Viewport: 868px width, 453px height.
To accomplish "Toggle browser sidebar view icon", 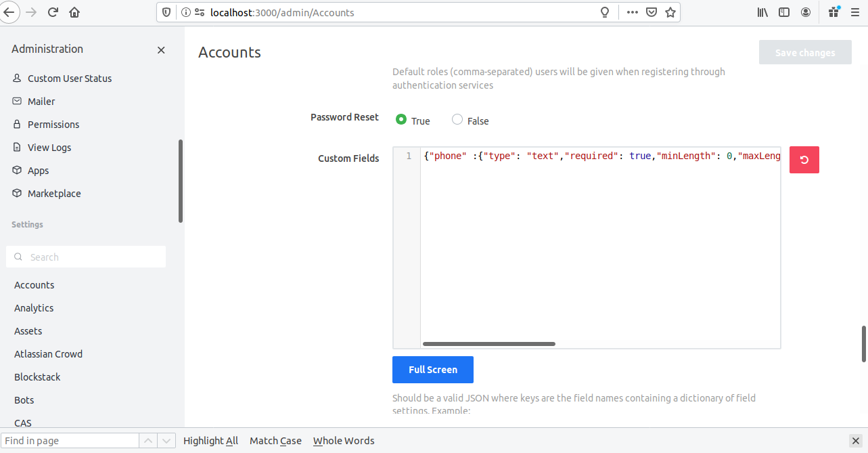I will tap(784, 12).
